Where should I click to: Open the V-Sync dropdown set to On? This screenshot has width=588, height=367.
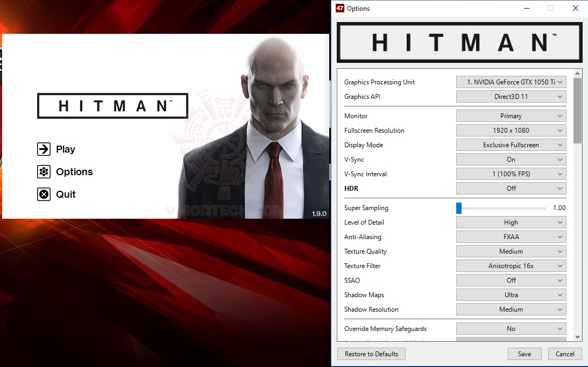[x=511, y=160]
